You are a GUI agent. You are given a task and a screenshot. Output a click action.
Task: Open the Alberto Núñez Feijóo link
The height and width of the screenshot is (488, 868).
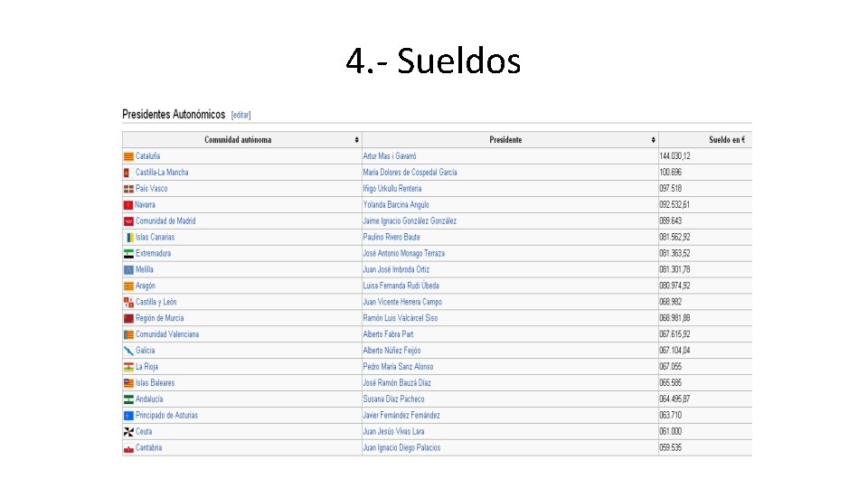click(x=392, y=351)
